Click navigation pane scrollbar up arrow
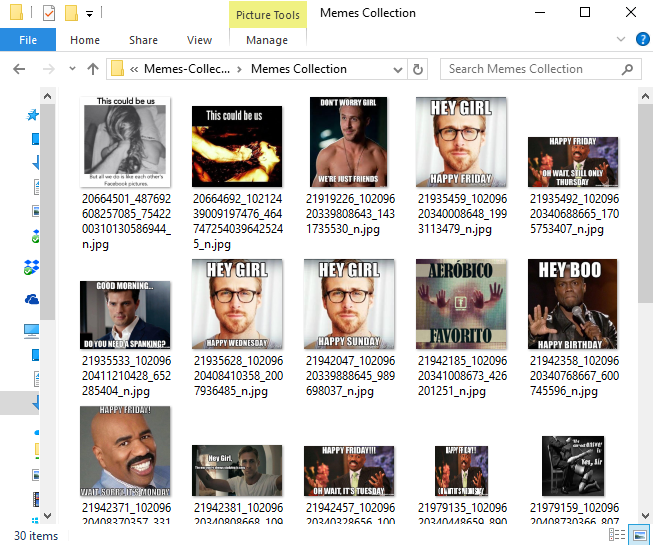Screen dimensions: 653x545 (x=47, y=96)
